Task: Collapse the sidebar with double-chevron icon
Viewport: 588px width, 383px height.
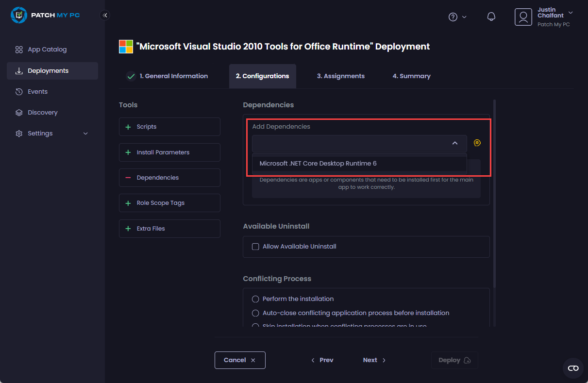Action: pyautogui.click(x=105, y=16)
